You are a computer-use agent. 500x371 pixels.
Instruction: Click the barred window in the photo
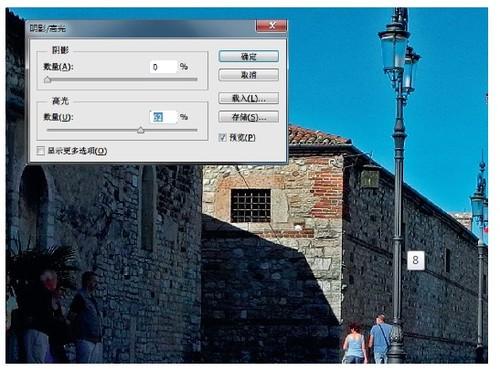coord(251,206)
